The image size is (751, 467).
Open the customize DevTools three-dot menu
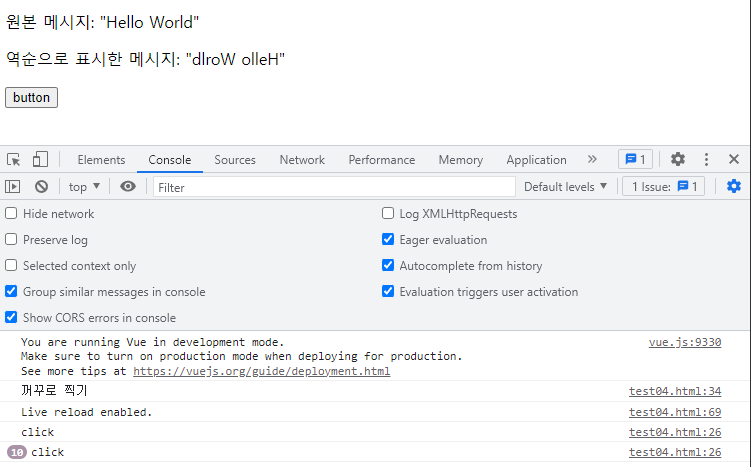tap(706, 159)
